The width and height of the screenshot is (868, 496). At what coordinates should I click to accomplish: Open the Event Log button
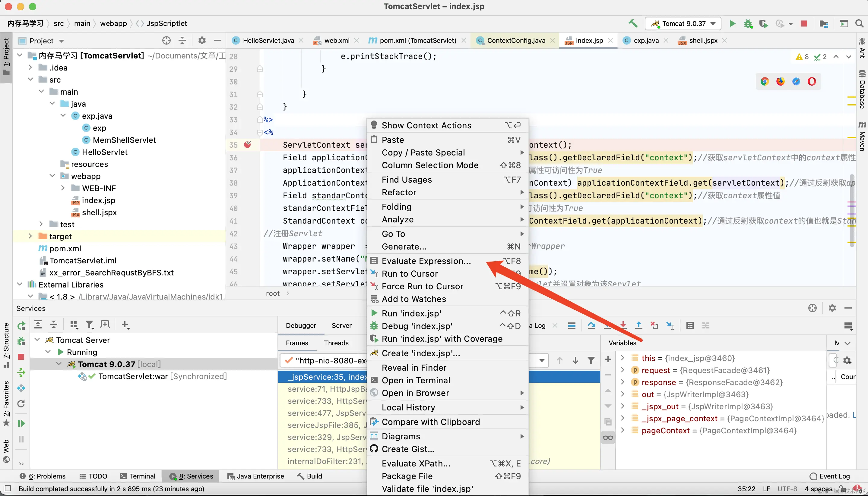pos(830,476)
